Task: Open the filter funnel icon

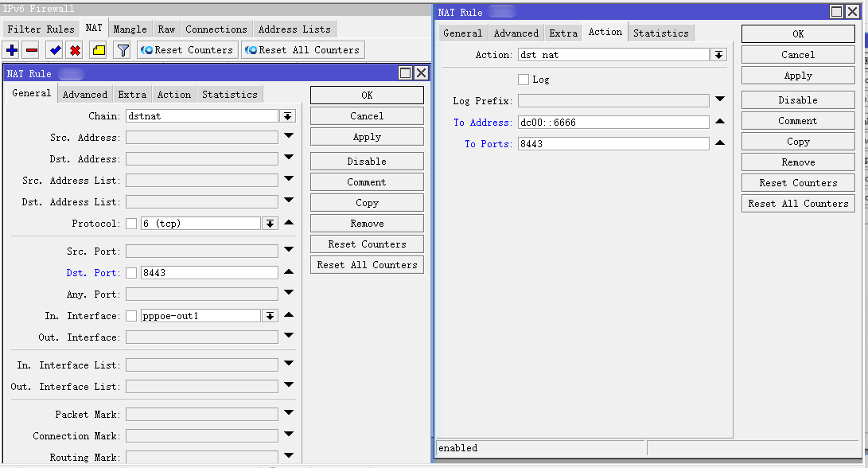Action: [123, 50]
